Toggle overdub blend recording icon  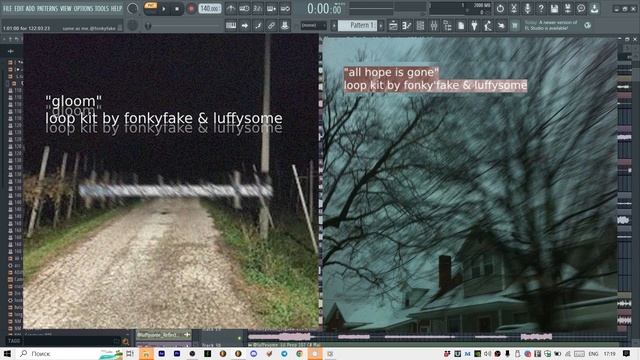point(271,9)
